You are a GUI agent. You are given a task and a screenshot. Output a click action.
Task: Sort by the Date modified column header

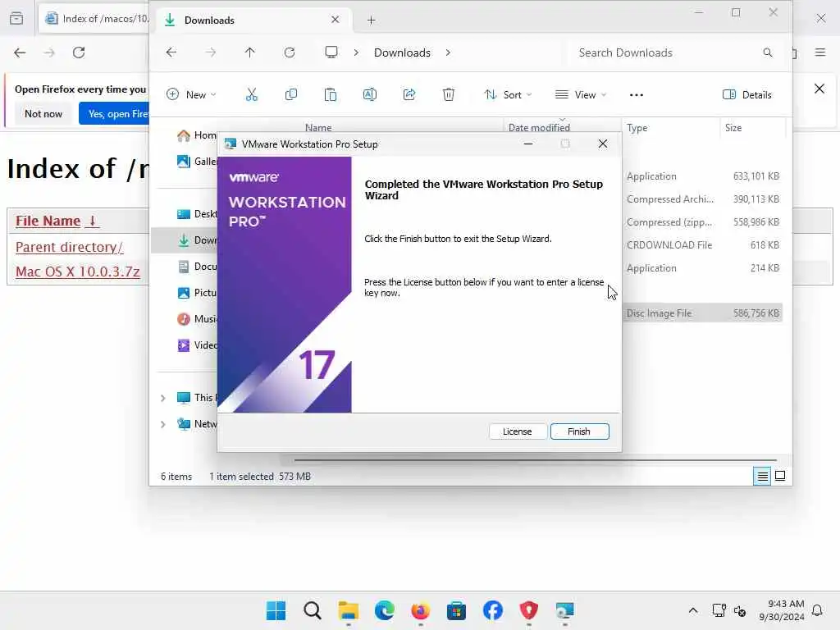[539, 127]
